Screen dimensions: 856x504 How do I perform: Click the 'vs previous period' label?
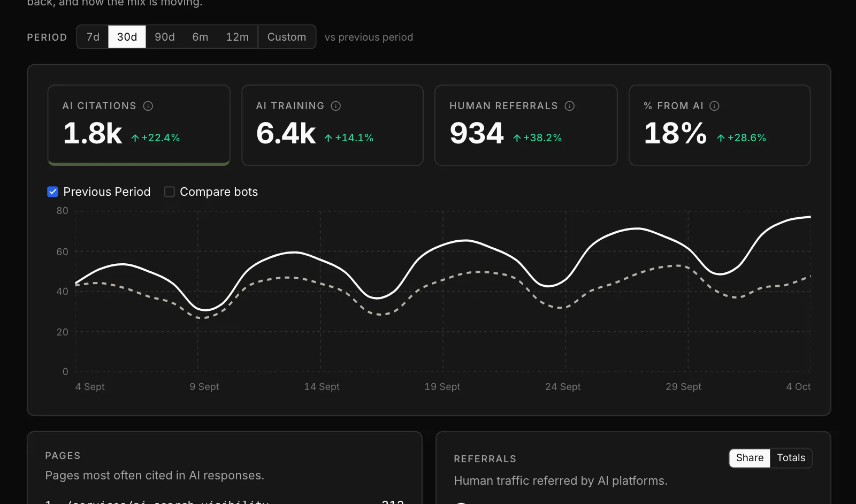[369, 37]
